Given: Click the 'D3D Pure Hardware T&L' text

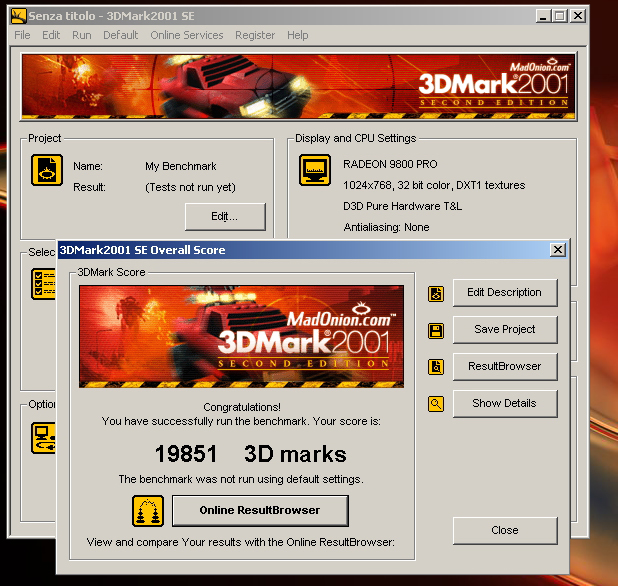Looking at the screenshot, I should click(402, 206).
